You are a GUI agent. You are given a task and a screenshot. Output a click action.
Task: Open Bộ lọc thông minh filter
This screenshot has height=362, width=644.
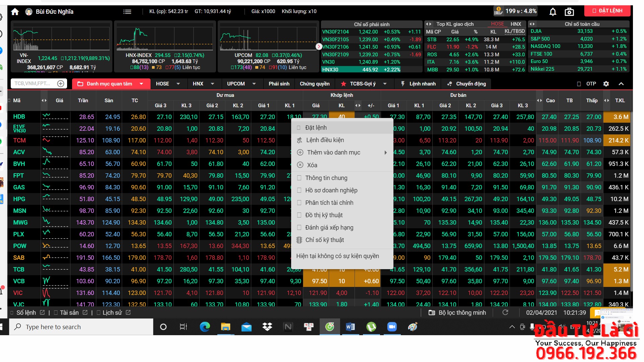tap(458, 313)
